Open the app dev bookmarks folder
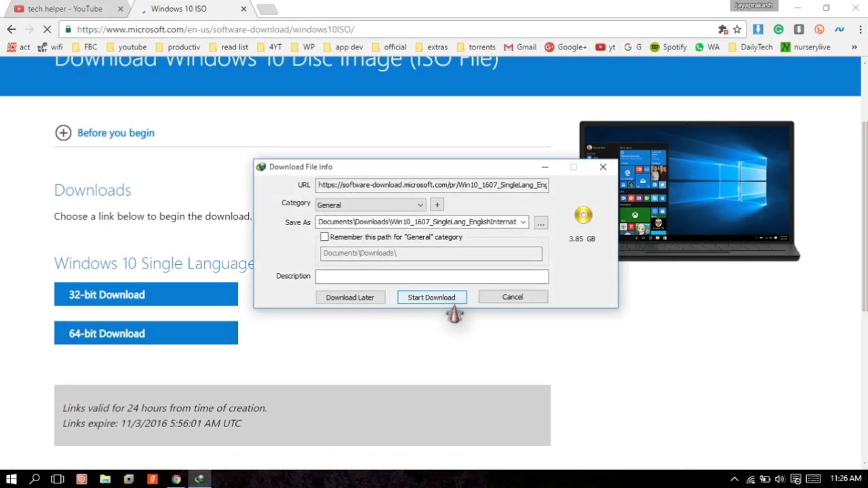Image resolution: width=868 pixels, height=488 pixels. click(343, 47)
